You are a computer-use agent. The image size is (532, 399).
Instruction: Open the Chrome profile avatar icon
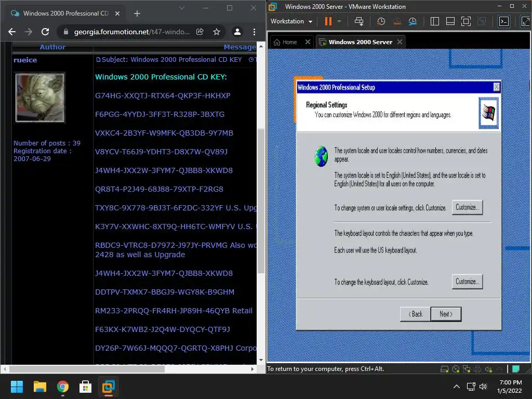pos(237,32)
